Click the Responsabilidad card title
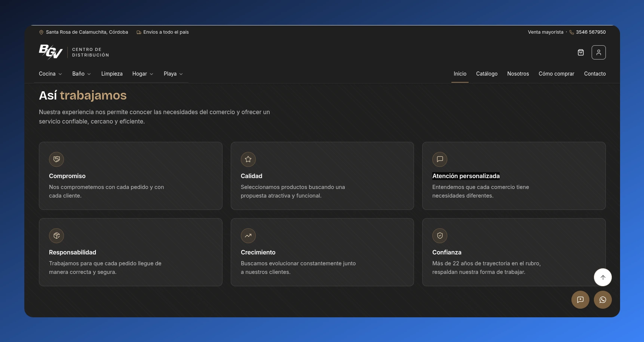The image size is (644, 342). tap(73, 252)
